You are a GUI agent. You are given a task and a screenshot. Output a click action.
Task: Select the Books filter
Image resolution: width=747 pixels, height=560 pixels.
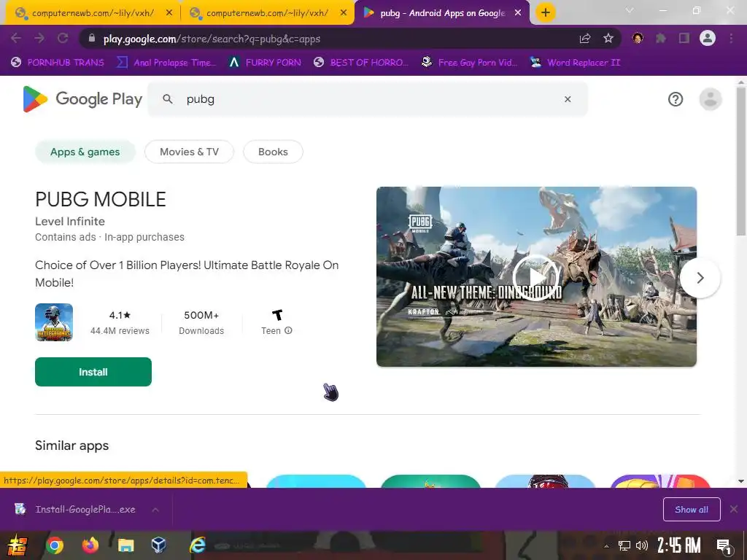coord(273,152)
